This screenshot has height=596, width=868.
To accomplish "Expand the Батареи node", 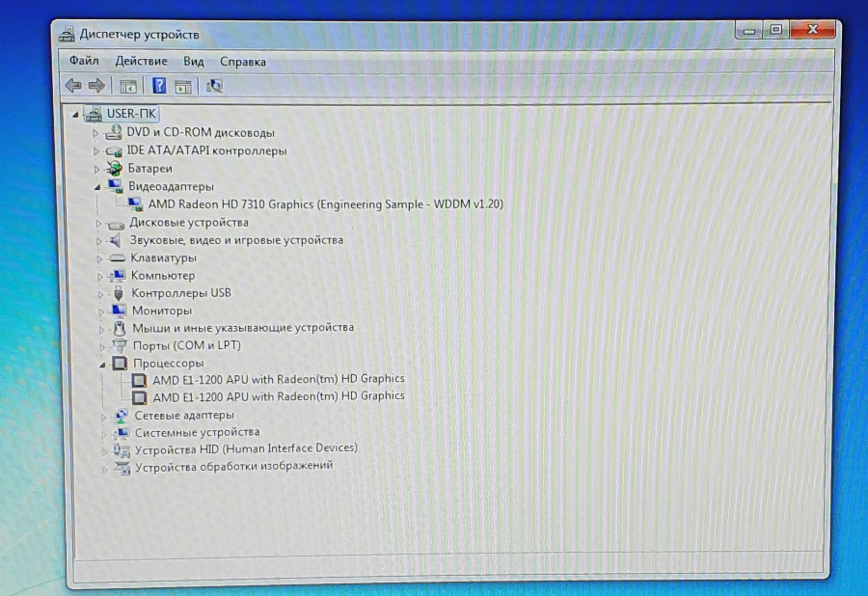I will tap(96, 169).
